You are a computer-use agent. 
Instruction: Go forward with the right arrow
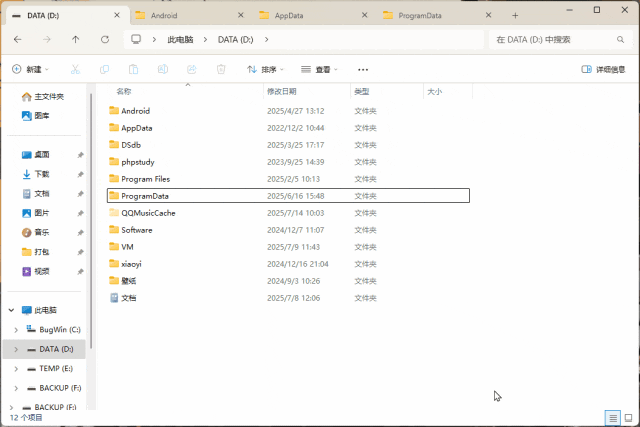point(47,40)
